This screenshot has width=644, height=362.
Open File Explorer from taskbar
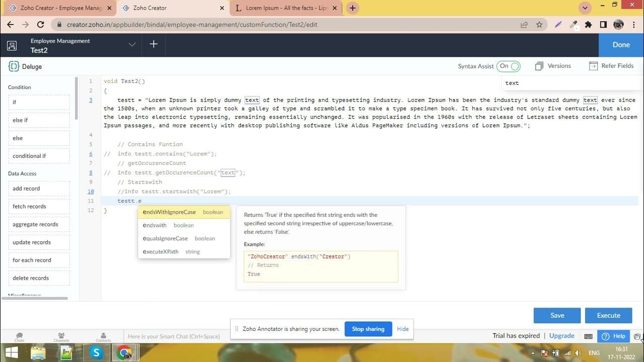38,353
